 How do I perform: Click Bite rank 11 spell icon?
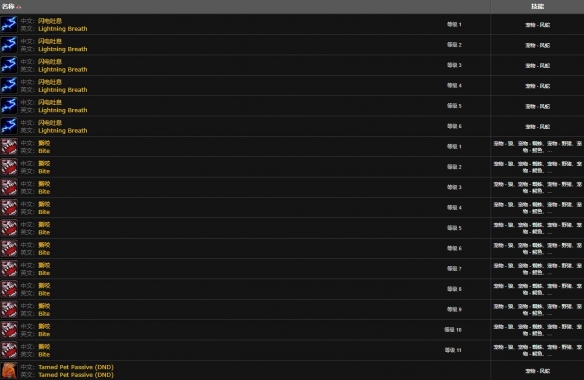pyautogui.click(x=9, y=350)
